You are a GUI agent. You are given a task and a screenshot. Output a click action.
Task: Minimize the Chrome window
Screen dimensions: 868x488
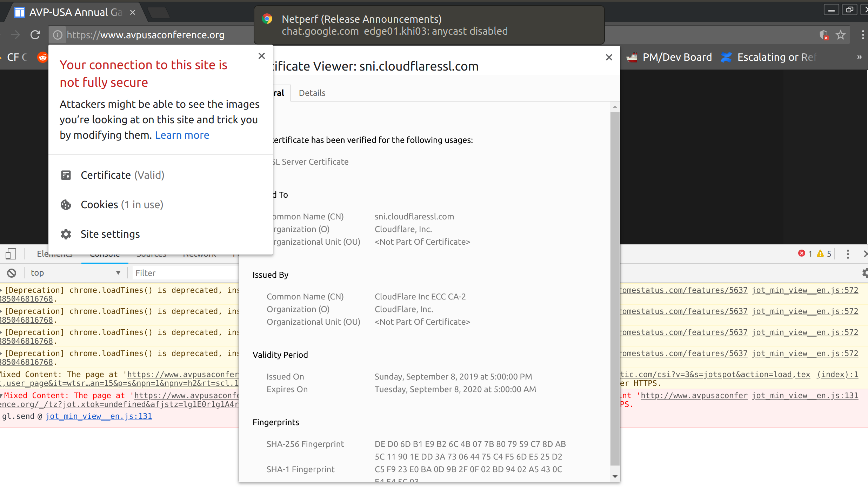click(x=832, y=10)
